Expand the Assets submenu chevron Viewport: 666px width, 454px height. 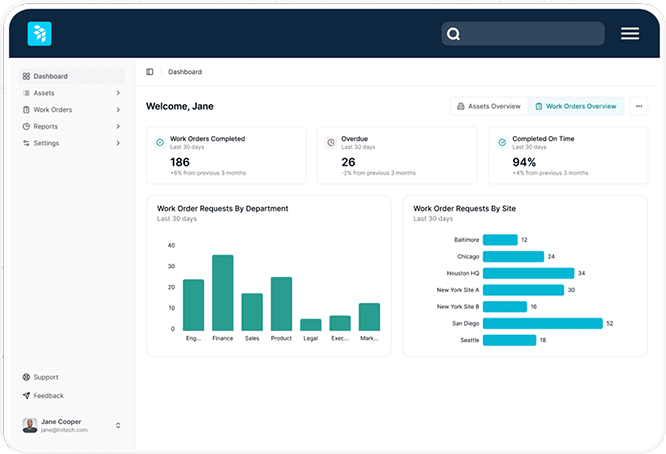point(118,93)
